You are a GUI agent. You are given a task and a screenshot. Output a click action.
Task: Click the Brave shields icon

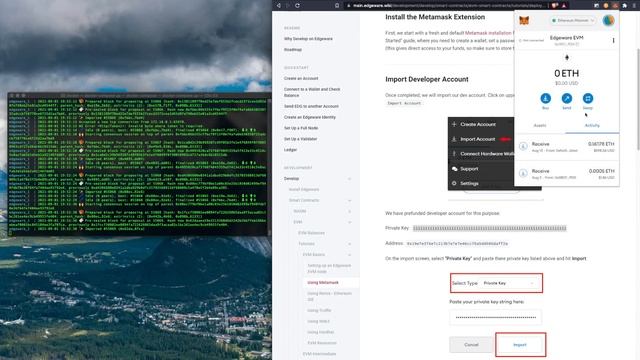coord(555,5)
